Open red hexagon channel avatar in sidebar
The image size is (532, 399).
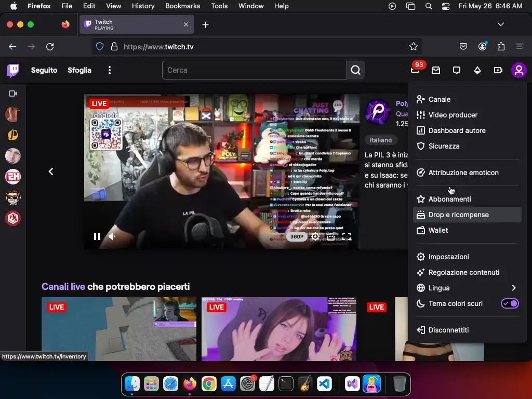pos(13,218)
